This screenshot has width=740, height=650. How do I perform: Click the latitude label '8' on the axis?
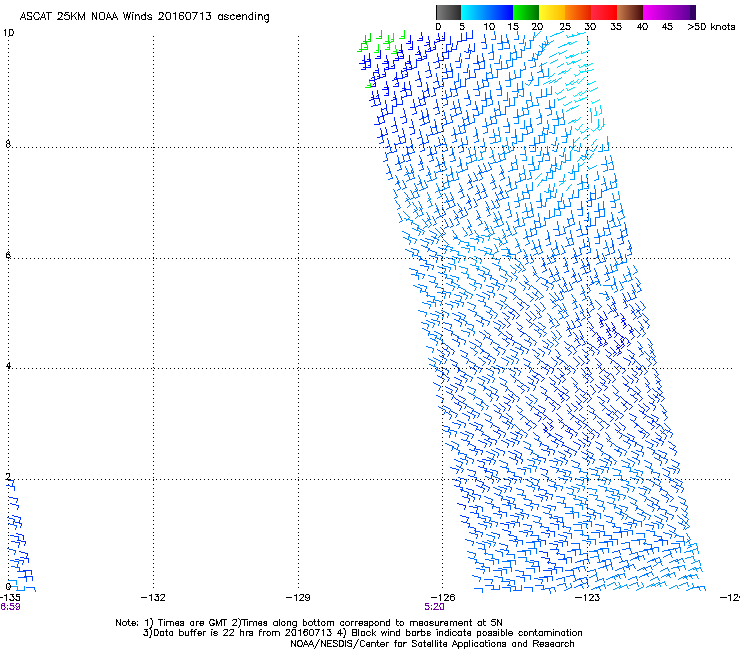(x=8, y=144)
